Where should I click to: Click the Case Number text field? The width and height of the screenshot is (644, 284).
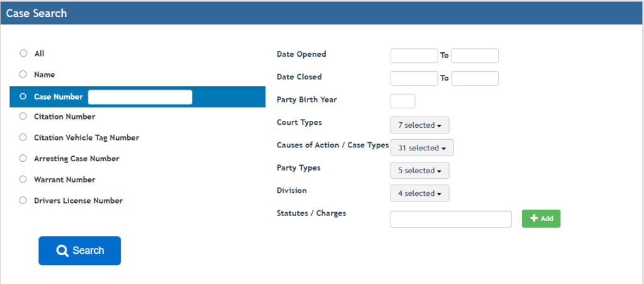tap(140, 97)
